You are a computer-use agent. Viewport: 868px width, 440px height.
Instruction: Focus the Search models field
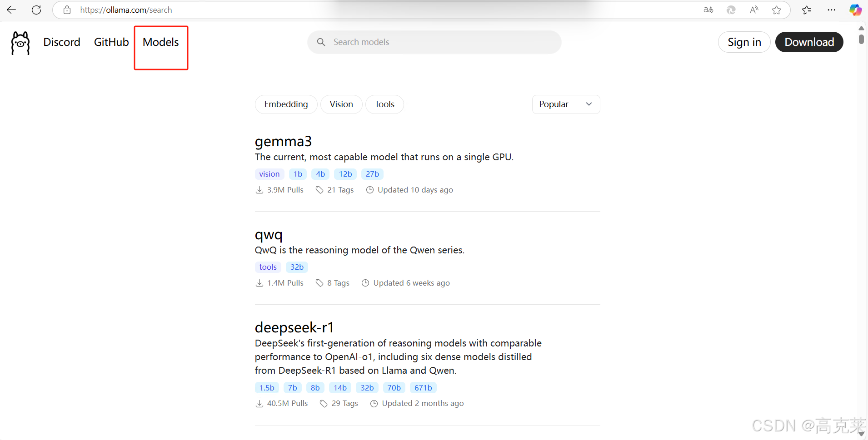(x=434, y=42)
